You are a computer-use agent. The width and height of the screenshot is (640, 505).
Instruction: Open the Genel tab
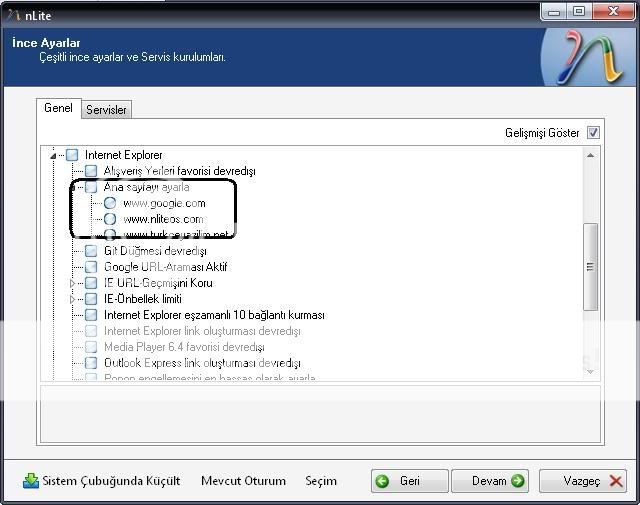[x=58, y=108]
